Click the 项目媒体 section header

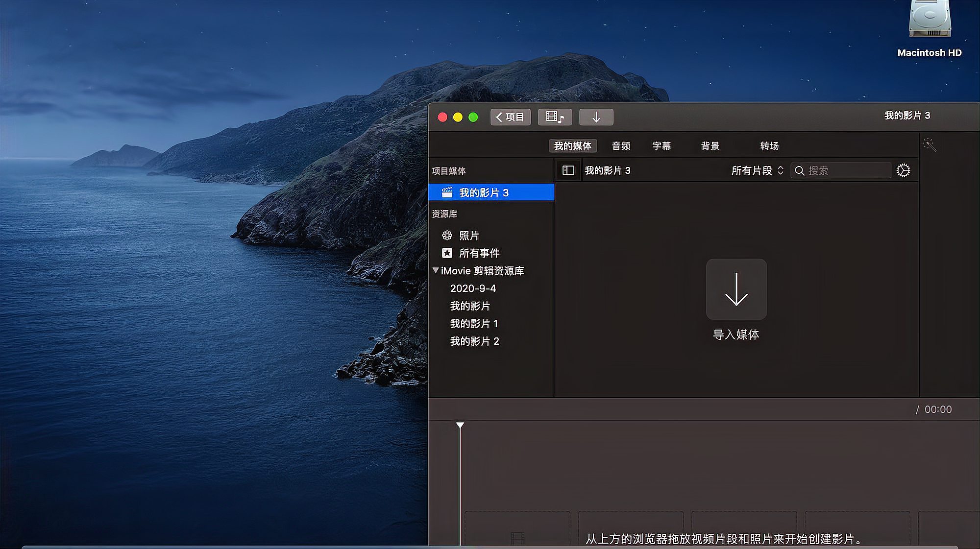448,171
